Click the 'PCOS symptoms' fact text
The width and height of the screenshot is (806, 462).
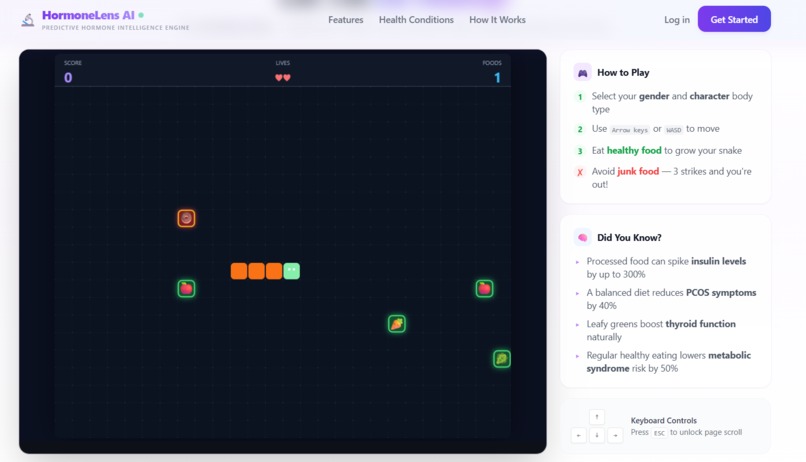(721, 292)
